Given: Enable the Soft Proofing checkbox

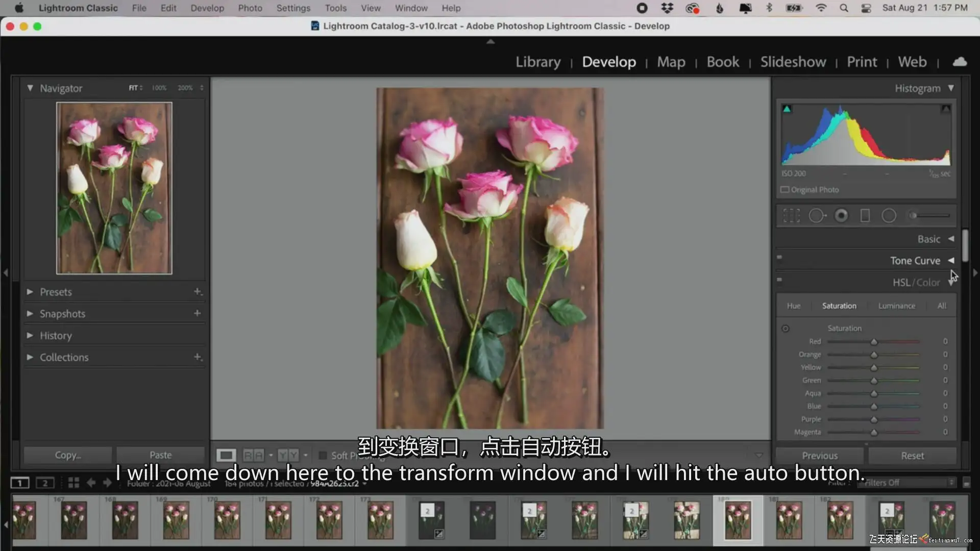Looking at the screenshot, I should click(323, 455).
